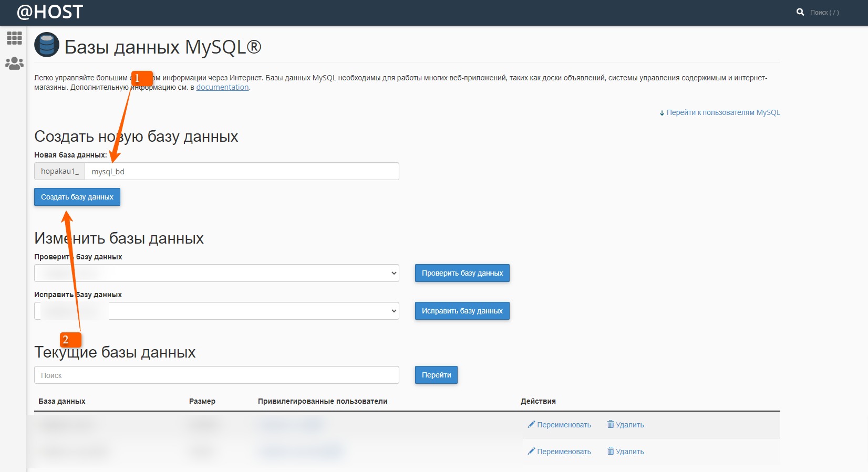Viewport: 868px width, 472px height.
Task: Open the apps grid icon in sidebar
Action: 14,38
